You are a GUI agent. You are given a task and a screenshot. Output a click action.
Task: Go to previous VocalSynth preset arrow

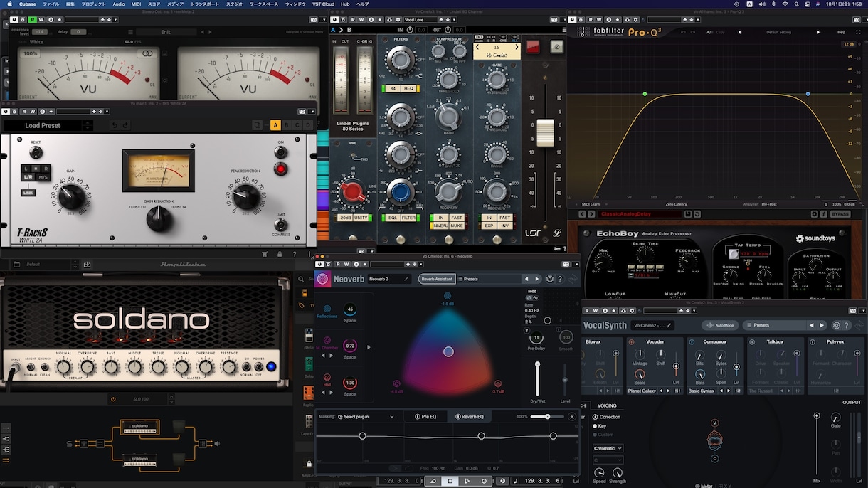click(x=811, y=325)
